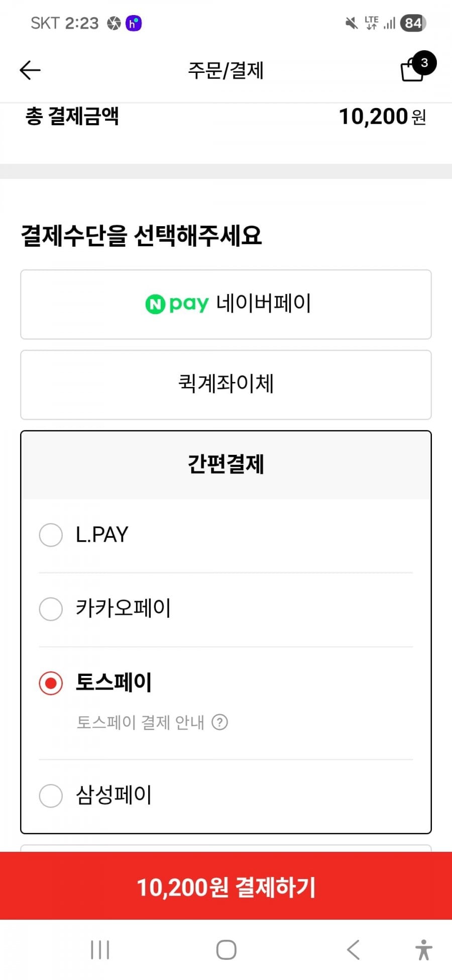The height and width of the screenshot is (980, 452).
Task: Tap the 주문/결제 page title
Action: point(226,70)
